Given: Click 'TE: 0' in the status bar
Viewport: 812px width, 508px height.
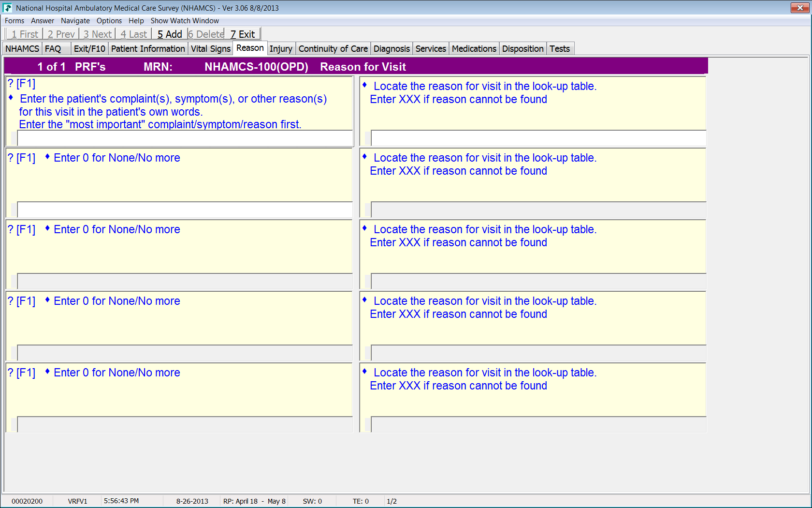Looking at the screenshot, I should [x=361, y=501].
